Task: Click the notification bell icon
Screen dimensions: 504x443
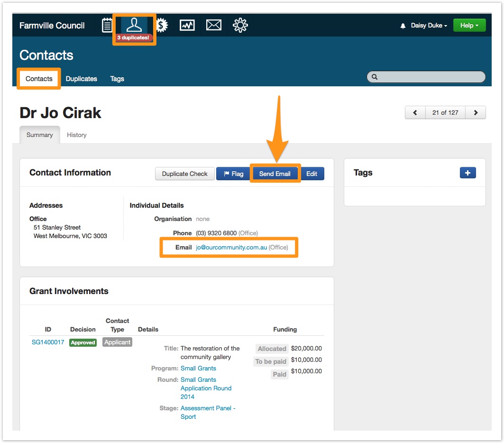Action: (403, 26)
